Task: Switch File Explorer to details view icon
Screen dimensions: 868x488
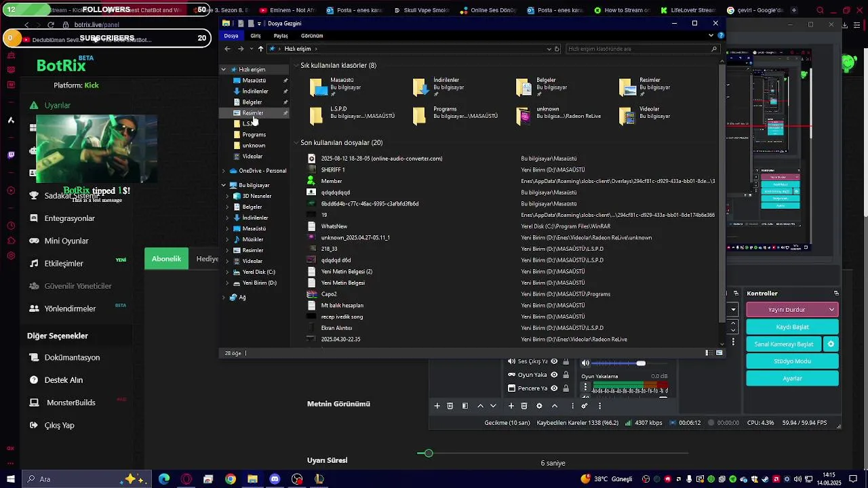Action: pos(708,353)
